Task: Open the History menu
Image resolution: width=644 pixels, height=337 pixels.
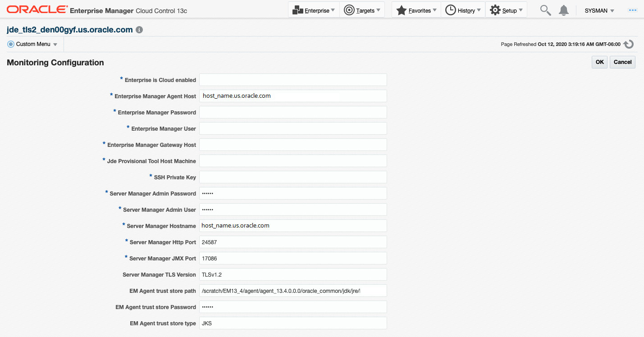Action: (x=463, y=10)
